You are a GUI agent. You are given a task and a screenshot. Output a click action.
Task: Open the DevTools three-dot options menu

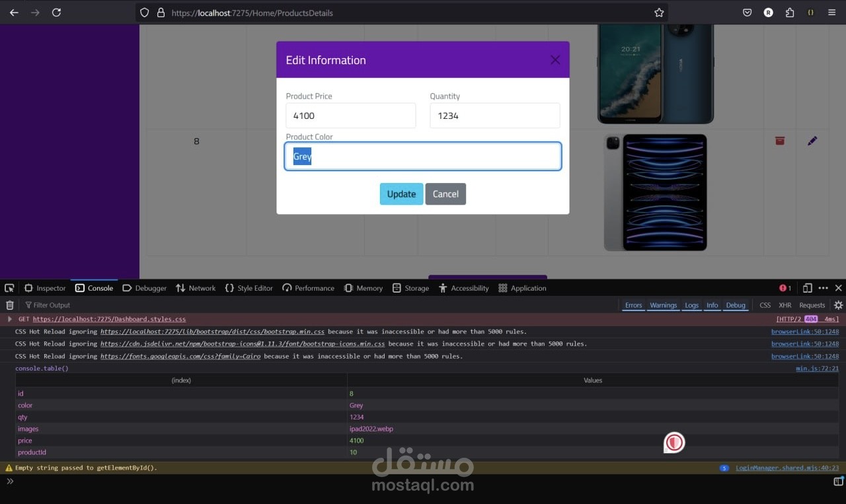(x=823, y=288)
